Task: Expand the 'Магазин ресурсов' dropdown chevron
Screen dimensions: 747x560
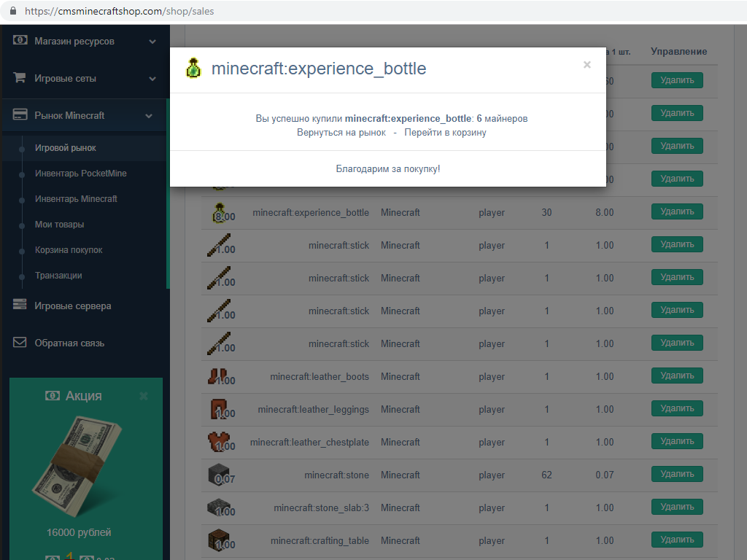Action: (152, 42)
